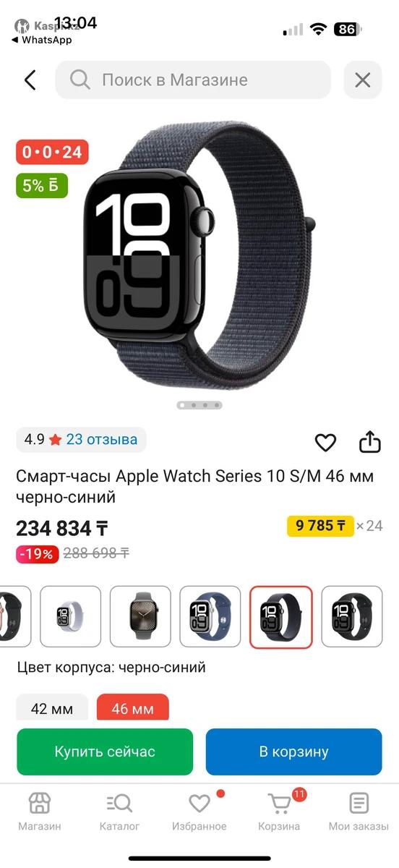
Task: Tap Купить сейчас button
Action: tap(105, 752)
